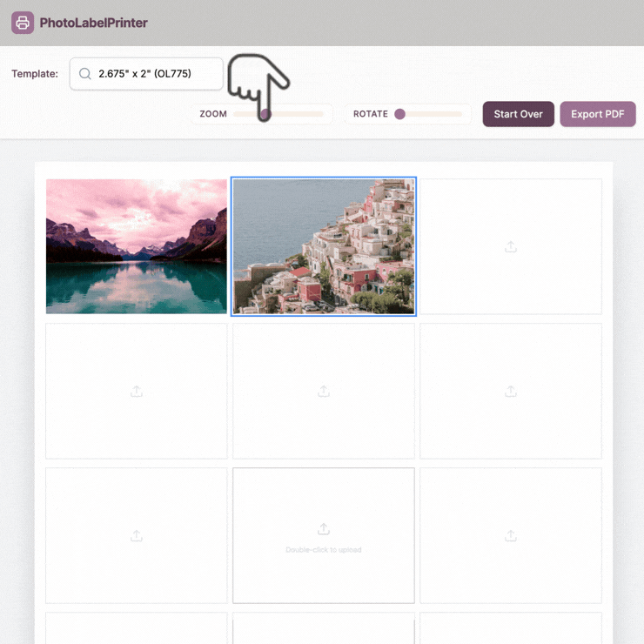644x644 pixels.
Task: Click upload icon above 'Double-click to upload' text
Action: coord(324,529)
